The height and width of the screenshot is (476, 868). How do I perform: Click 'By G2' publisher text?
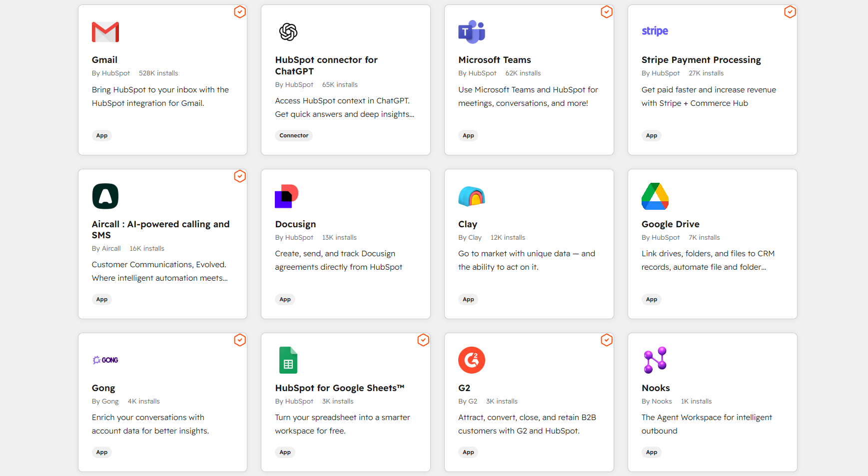tap(468, 401)
